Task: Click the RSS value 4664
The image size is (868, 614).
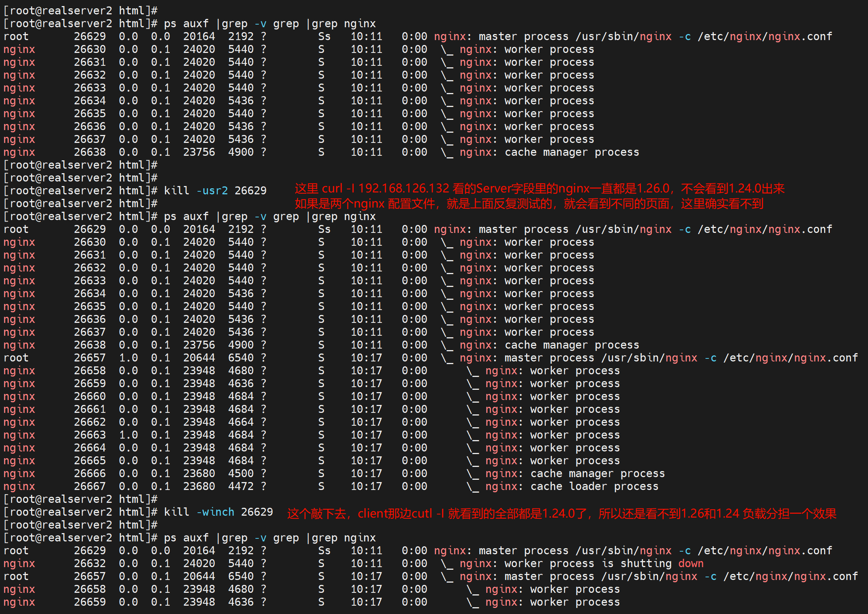Action: [x=241, y=422]
